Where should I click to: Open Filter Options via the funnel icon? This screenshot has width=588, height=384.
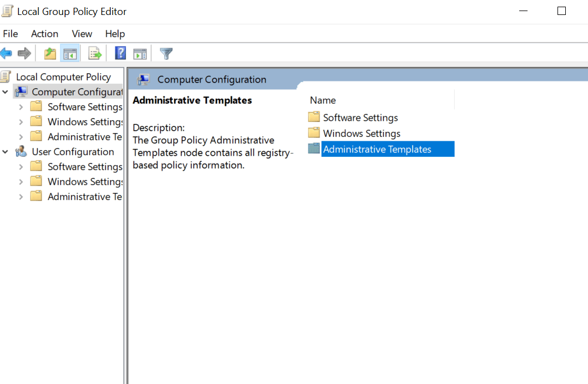click(x=166, y=53)
